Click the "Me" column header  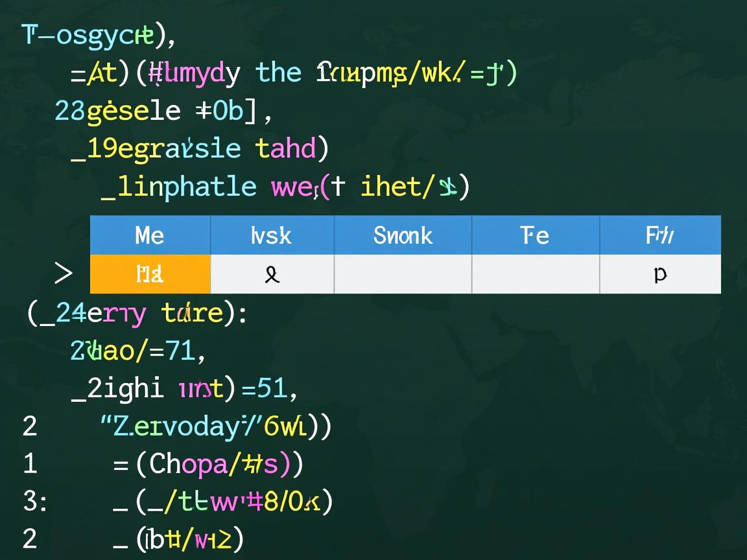point(150,235)
